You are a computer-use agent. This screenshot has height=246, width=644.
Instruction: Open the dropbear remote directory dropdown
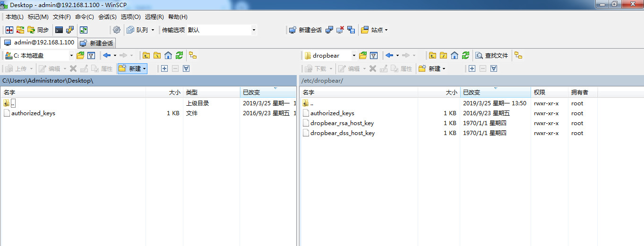click(353, 55)
